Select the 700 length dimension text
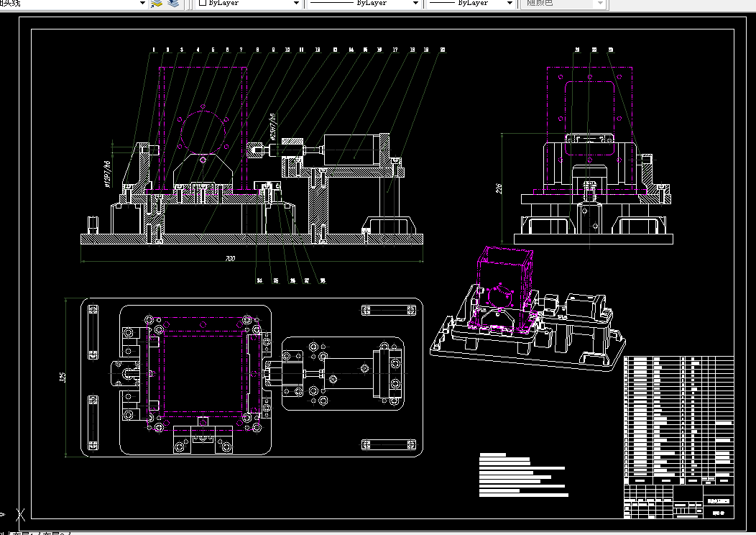756x535 pixels. [x=230, y=259]
